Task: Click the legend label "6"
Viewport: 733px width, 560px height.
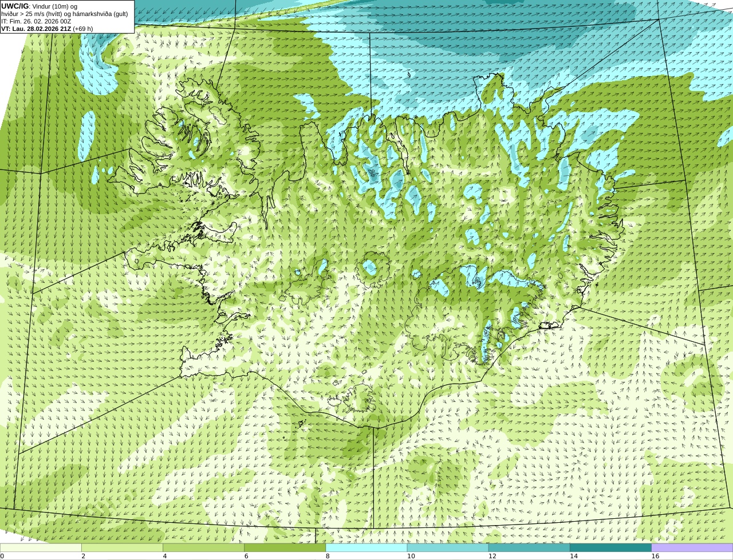Action: click(x=246, y=556)
